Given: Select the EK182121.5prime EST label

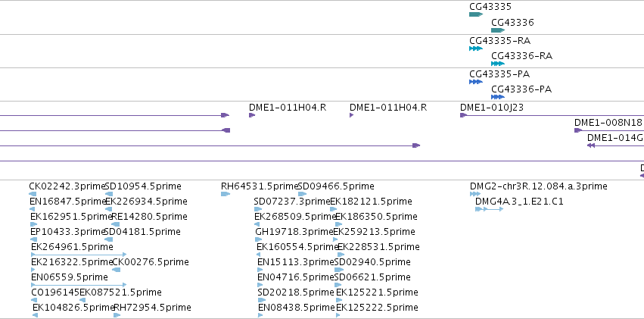Looking at the screenshot, I should (372, 202).
